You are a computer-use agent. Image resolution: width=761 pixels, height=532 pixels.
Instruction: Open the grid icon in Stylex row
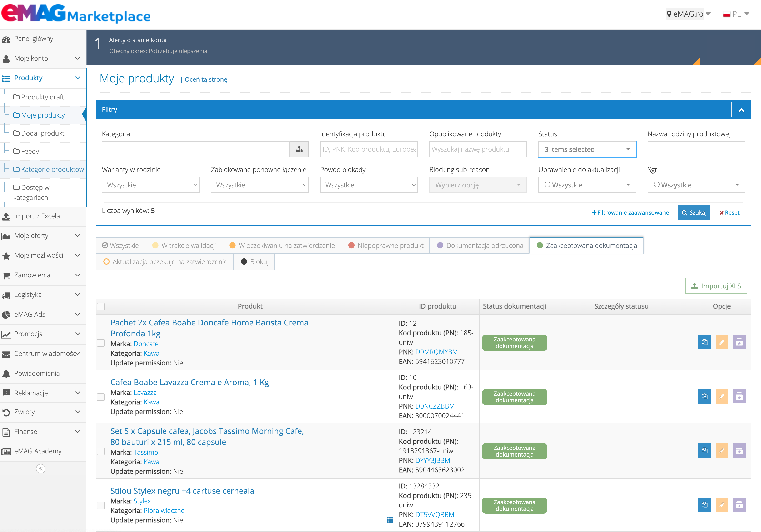coord(390,520)
